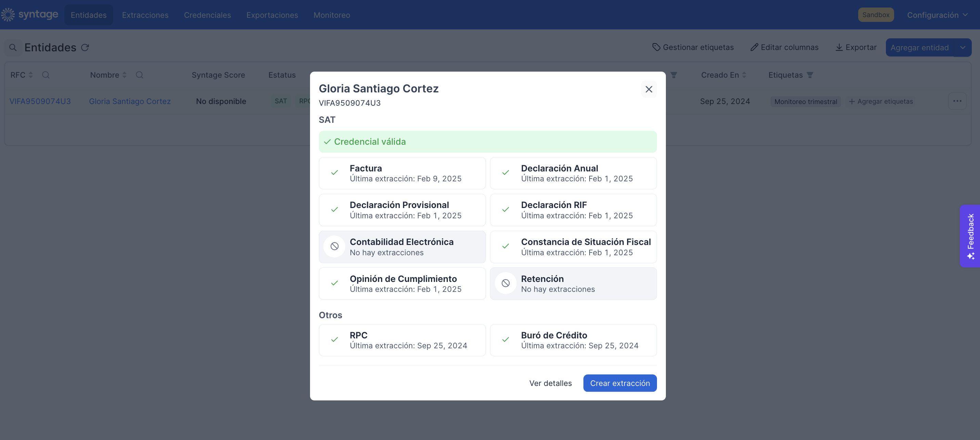This screenshot has width=980, height=440.
Task: Click the search icon beside Entidades title
Action: (x=13, y=48)
